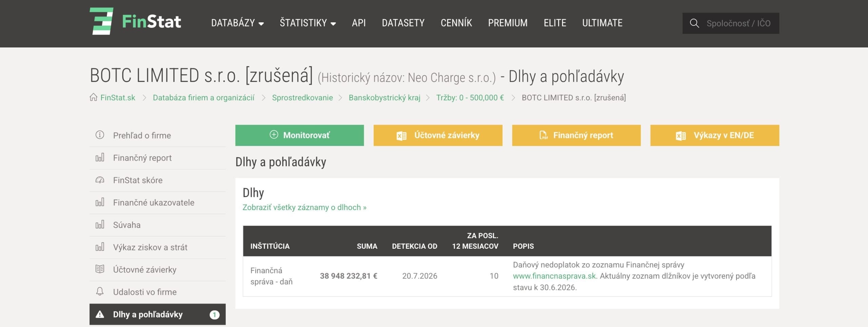Image resolution: width=868 pixels, height=327 pixels.
Task: Select Finančné ukazovatele in sidebar
Action: click(x=157, y=202)
